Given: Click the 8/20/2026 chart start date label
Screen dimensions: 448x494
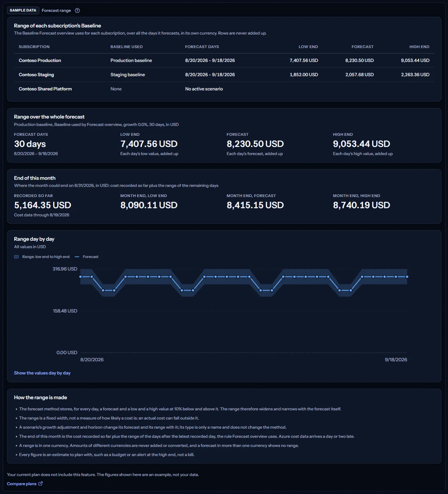Looking at the screenshot, I should [92, 360].
